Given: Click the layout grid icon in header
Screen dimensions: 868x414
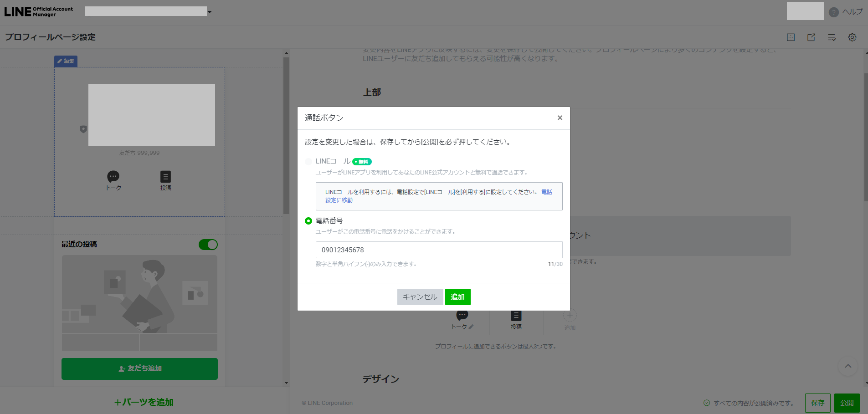Looking at the screenshot, I should pos(791,37).
